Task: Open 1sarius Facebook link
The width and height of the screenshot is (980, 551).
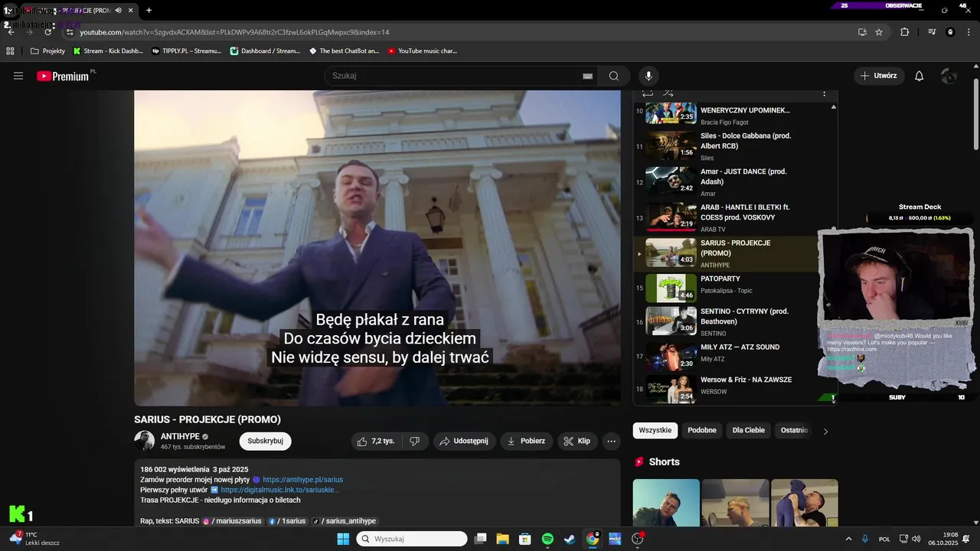Action: click(287, 521)
